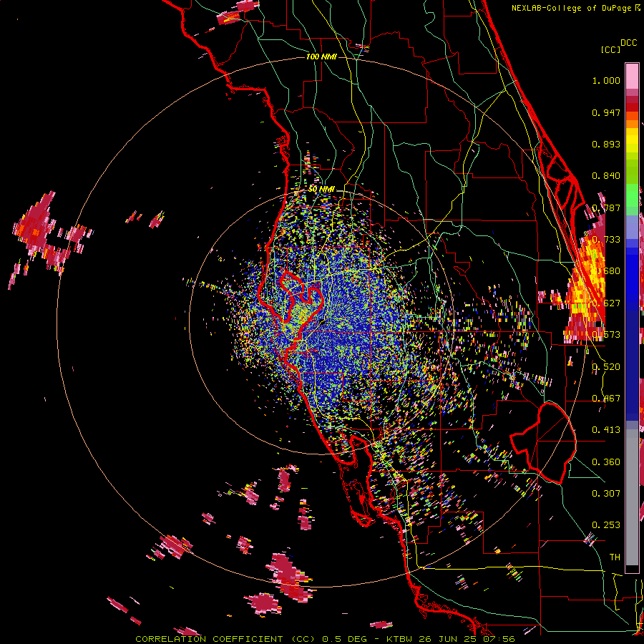Image resolution: width=644 pixels, height=644 pixels.
Task: Select the 0.307 scale value
Action: pos(606,494)
